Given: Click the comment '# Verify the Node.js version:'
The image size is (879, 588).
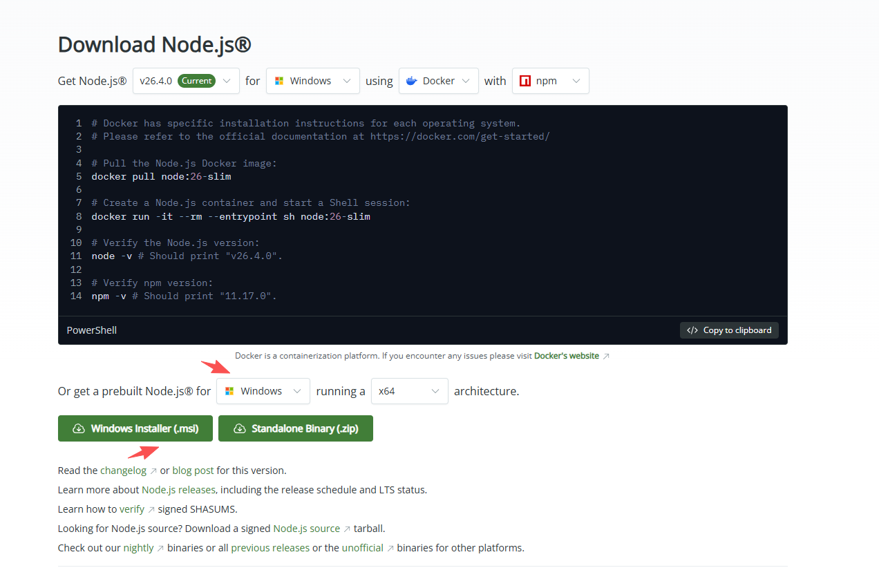Looking at the screenshot, I should pos(176,243).
